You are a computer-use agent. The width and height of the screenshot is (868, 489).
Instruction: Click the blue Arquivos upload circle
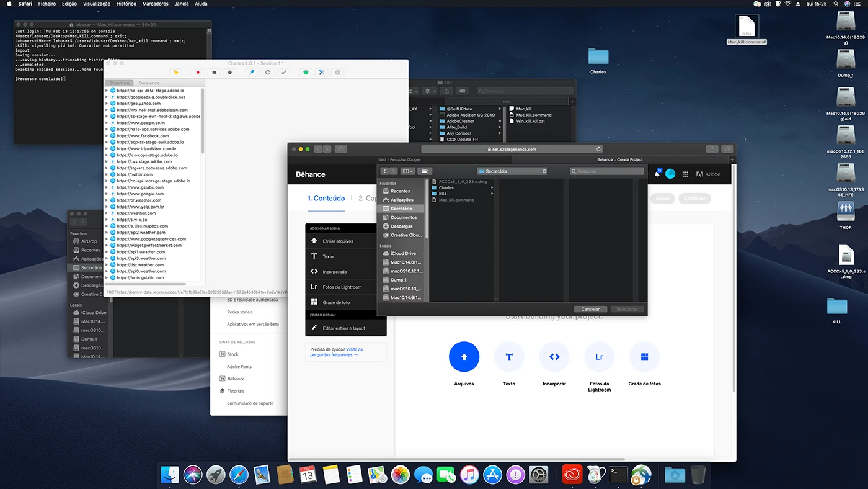(464, 357)
